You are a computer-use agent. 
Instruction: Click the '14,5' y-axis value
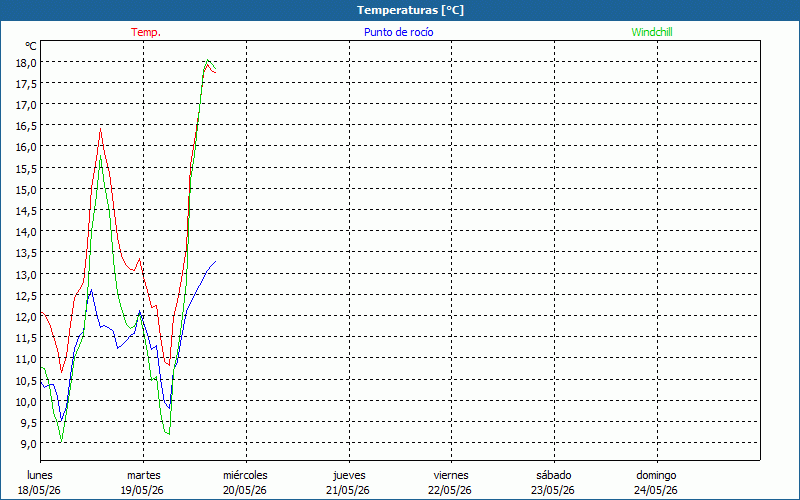click(x=26, y=211)
